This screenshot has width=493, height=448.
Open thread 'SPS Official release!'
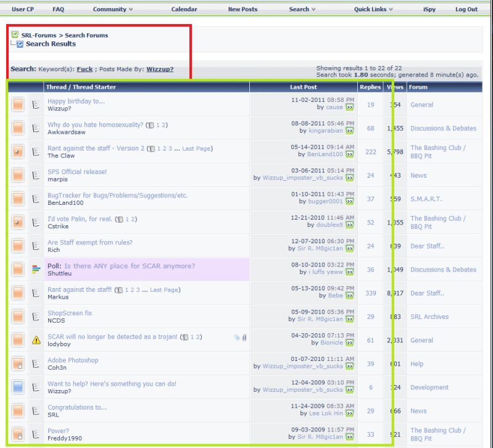click(77, 172)
